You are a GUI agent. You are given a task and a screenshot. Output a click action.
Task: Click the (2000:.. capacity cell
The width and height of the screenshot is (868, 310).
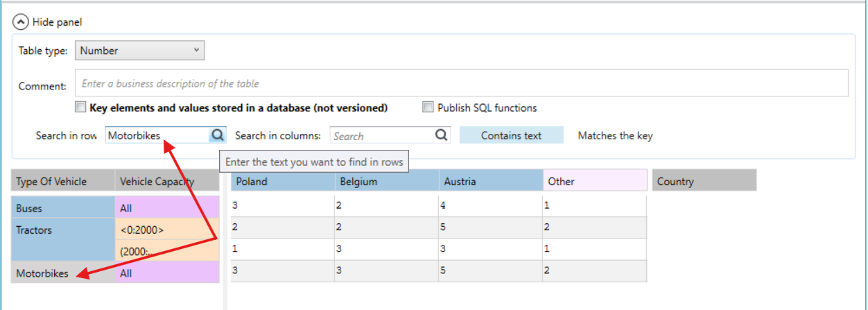pyautogui.click(x=167, y=251)
